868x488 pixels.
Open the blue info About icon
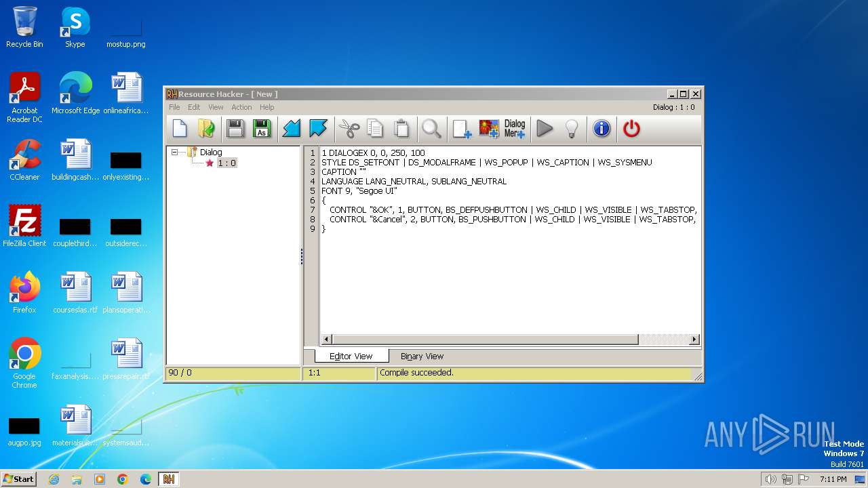coord(601,128)
